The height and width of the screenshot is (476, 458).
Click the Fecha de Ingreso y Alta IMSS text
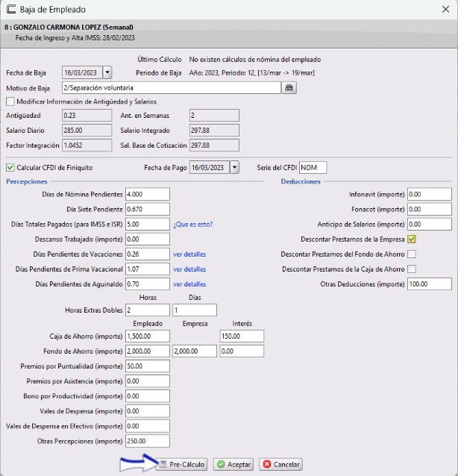[x=75, y=38]
